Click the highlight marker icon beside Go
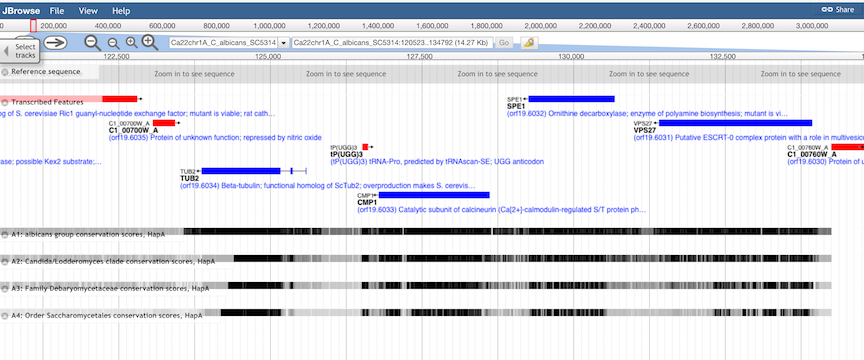This screenshot has height=360, width=864. [530, 43]
